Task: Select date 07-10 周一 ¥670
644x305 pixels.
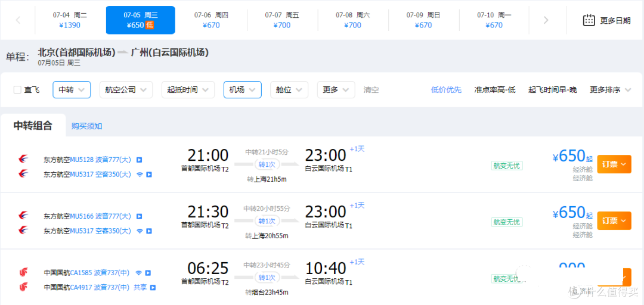Action: click(494, 20)
